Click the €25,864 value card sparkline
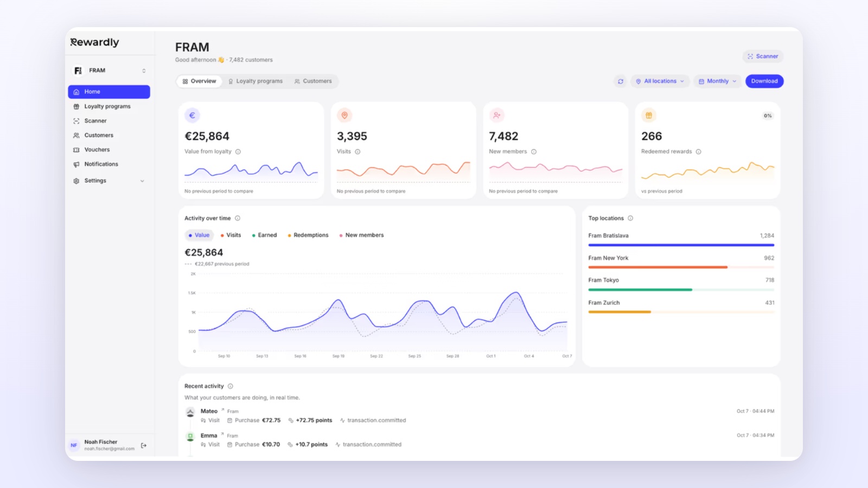 point(251,171)
